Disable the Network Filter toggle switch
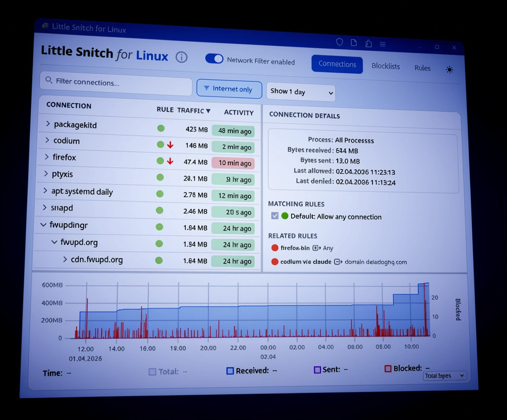The height and width of the screenshot is (420, 507). tap(214, 59)
